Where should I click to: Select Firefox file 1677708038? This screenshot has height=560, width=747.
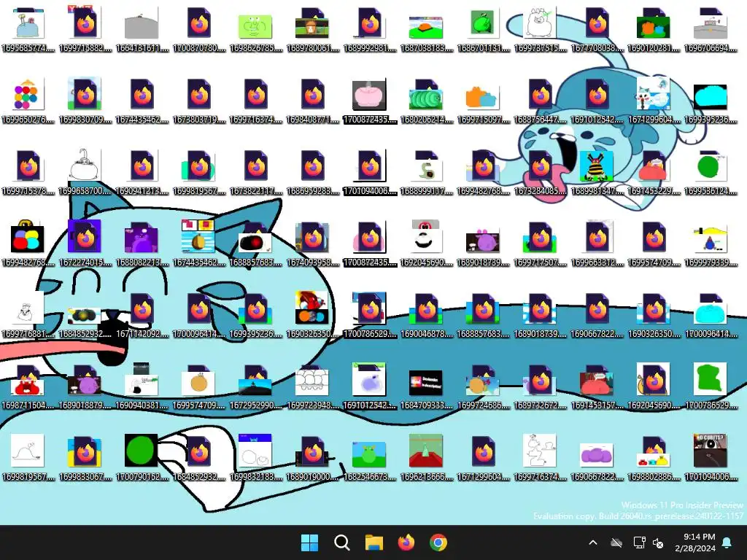point(597,29)
